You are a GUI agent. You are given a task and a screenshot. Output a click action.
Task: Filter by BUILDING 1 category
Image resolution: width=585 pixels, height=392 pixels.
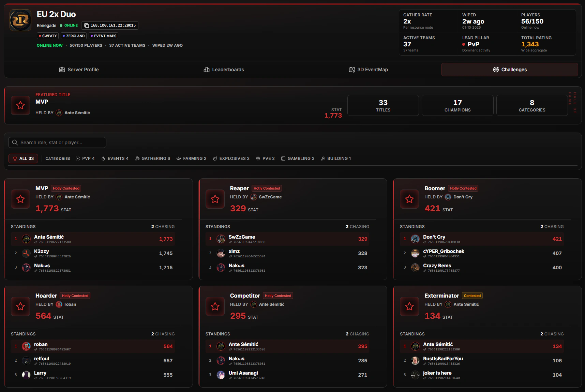coord(336,159)
